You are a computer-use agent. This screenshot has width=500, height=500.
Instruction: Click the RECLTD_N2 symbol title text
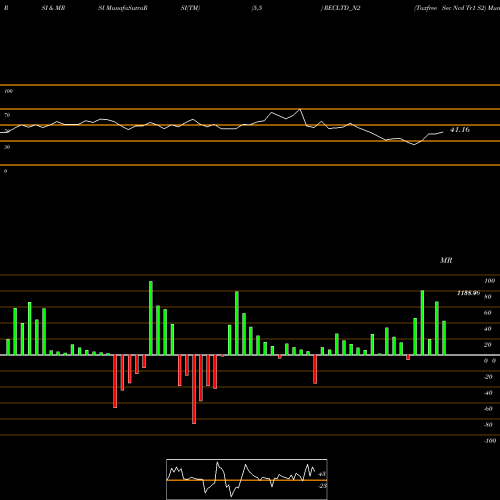point(342,8)
